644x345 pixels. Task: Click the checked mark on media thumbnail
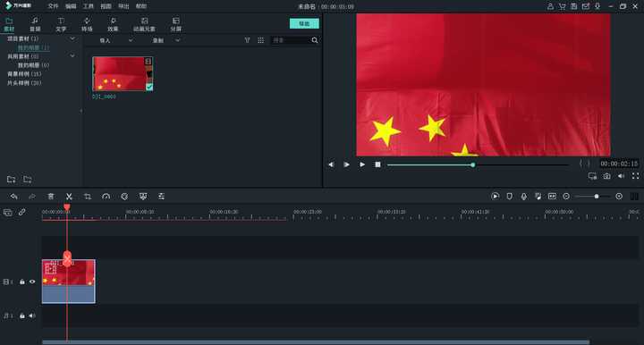pyautogui.click(x=149, y=87)
